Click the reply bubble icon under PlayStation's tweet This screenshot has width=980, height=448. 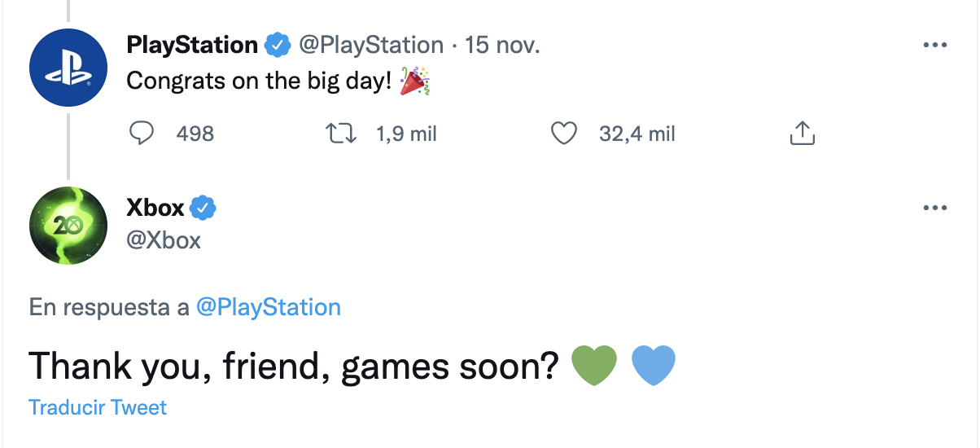coord(142,133)
